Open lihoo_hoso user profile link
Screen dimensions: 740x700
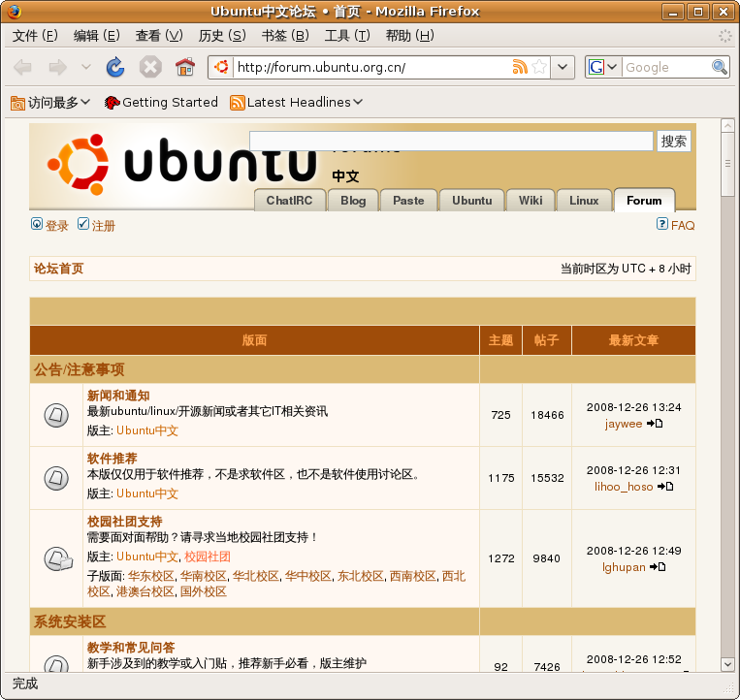624,487
